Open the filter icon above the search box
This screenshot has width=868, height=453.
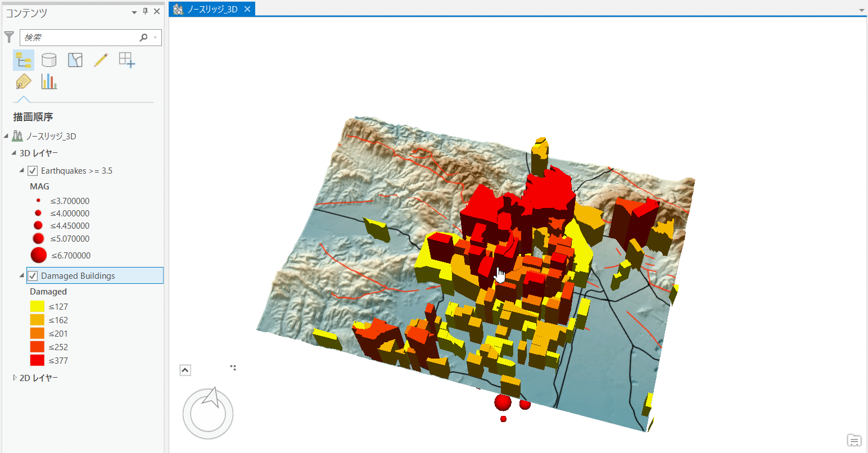(x=9, y=37)
